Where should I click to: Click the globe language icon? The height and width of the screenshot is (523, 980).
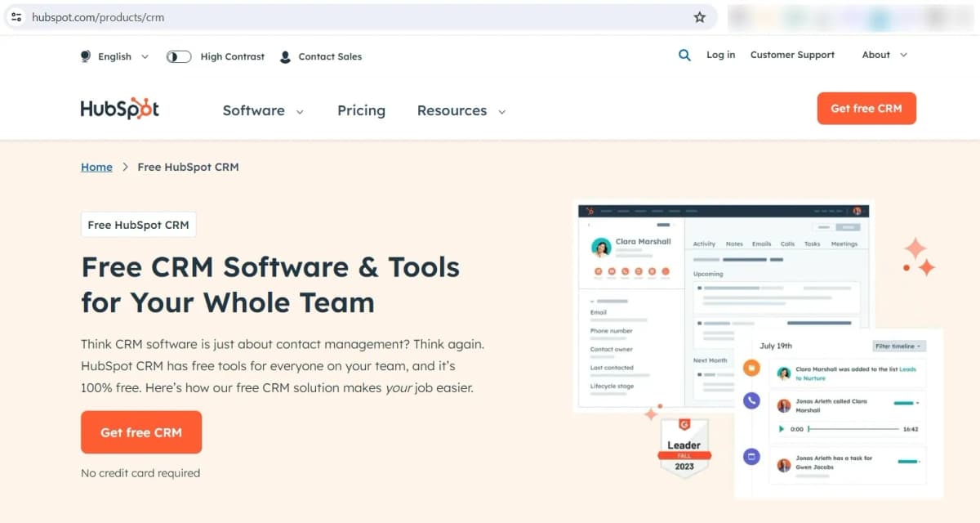[x=86, y=56]
